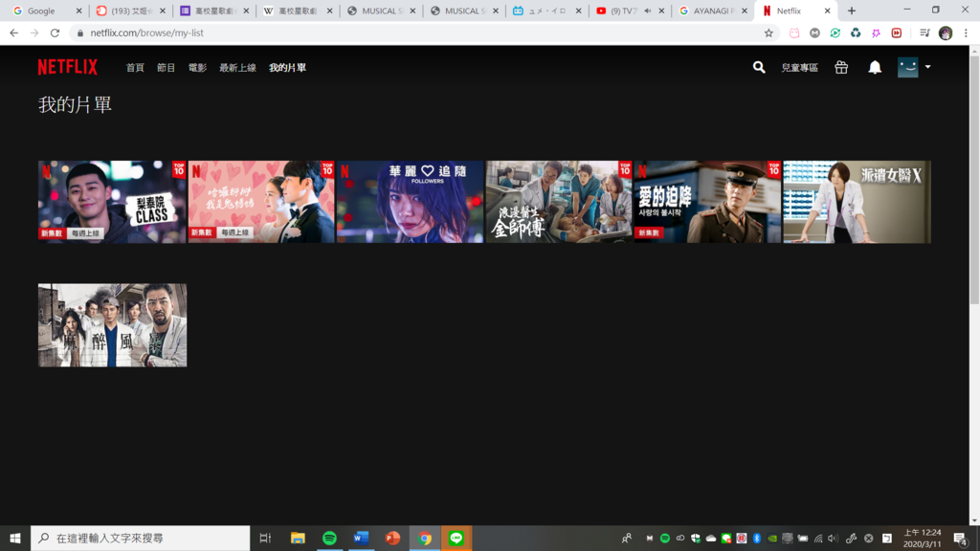
Task: Close the Netflix tab
Action: pos(827,11)
